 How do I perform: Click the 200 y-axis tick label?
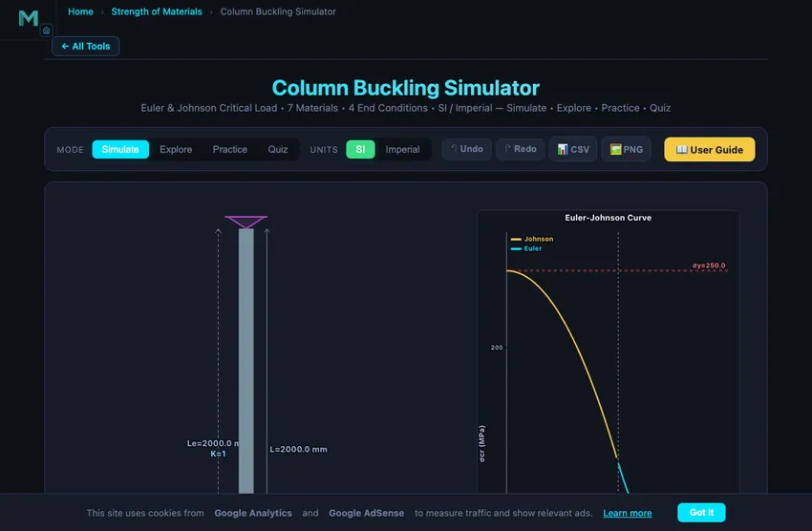[497, 348]
